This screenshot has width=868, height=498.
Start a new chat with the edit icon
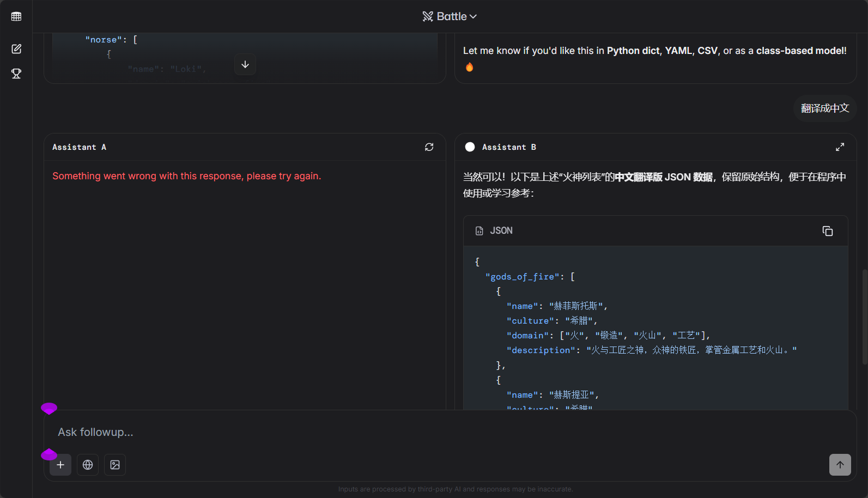[16, 49]
